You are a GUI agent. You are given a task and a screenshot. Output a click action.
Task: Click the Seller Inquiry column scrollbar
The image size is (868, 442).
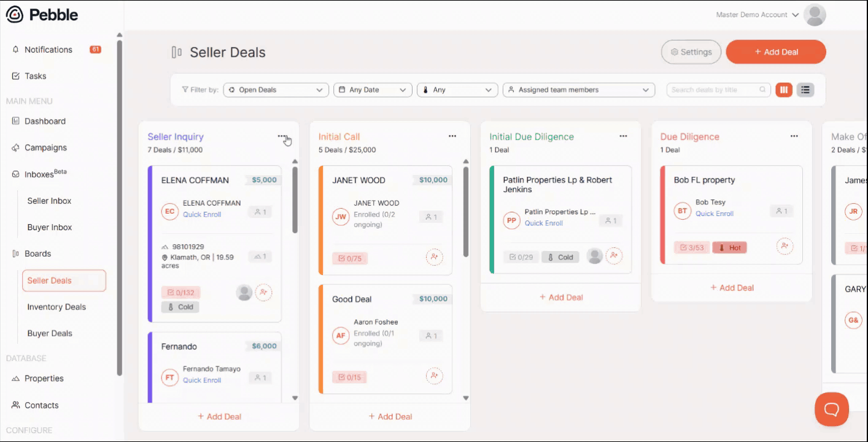coord(295,200)
